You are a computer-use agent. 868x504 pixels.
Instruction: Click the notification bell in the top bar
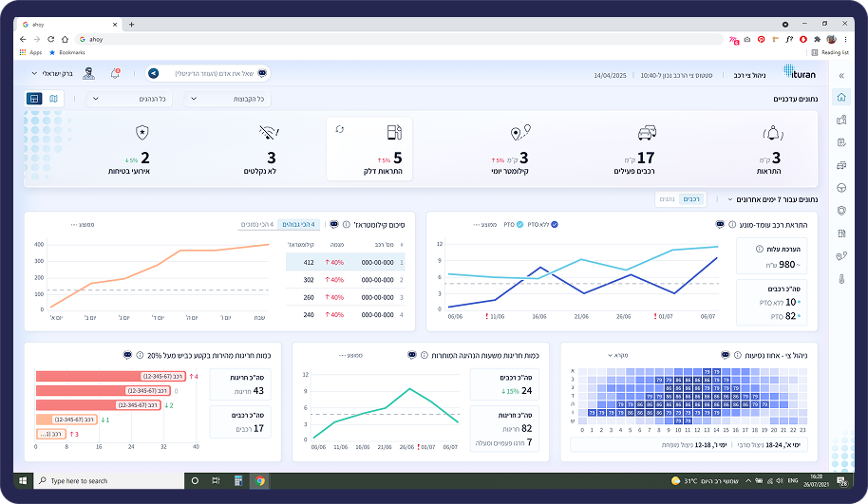coord(116,73)
